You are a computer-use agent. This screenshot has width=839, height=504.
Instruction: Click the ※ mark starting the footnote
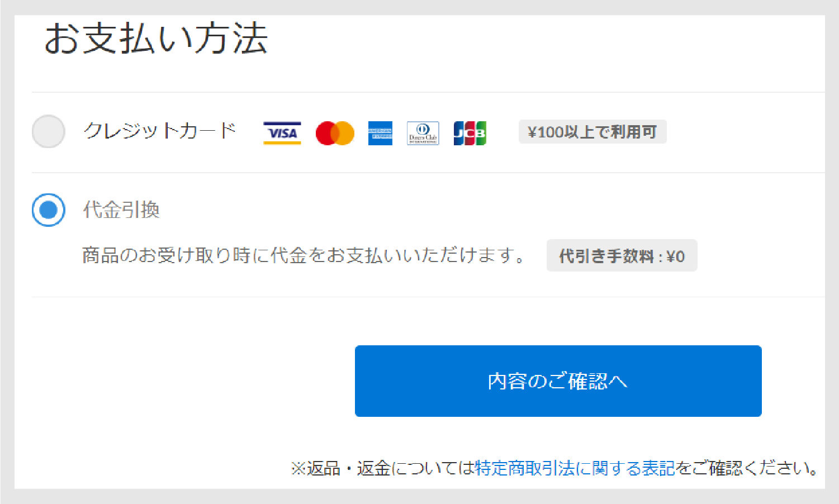[x=298, y=468]
